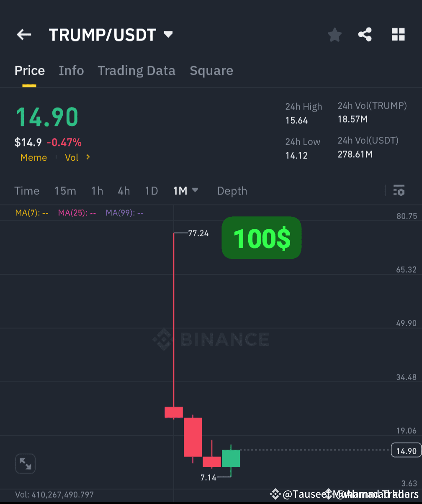Open the Trading Data tab
The image size is (422, 504).
[136, 71]
